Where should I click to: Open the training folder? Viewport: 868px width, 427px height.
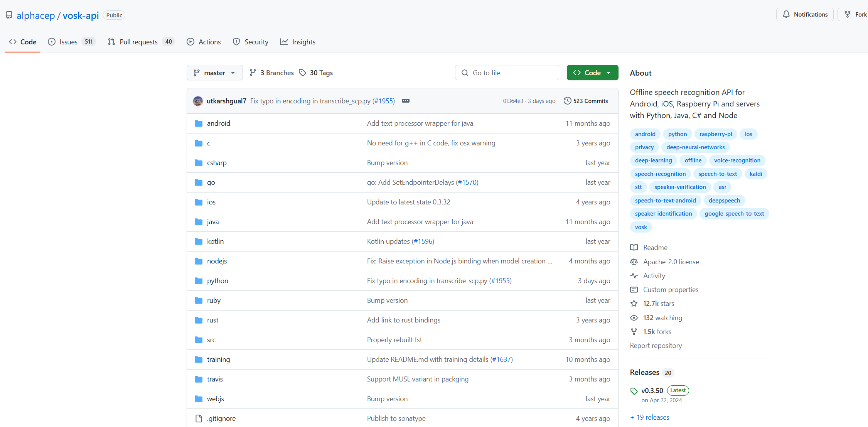coord(218,359)
